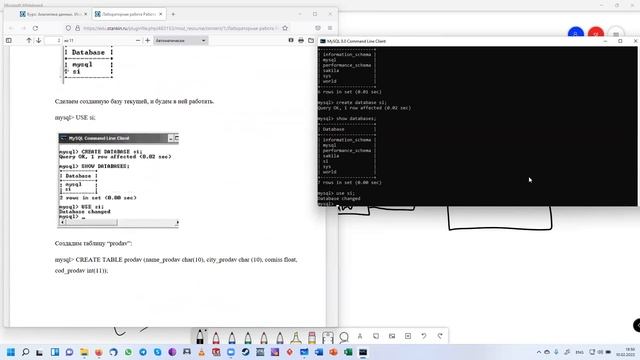Screen dimensions: 640x360
Task: Open the Windows Start menu
Action: pyautogui.click(x=11, y=352)
